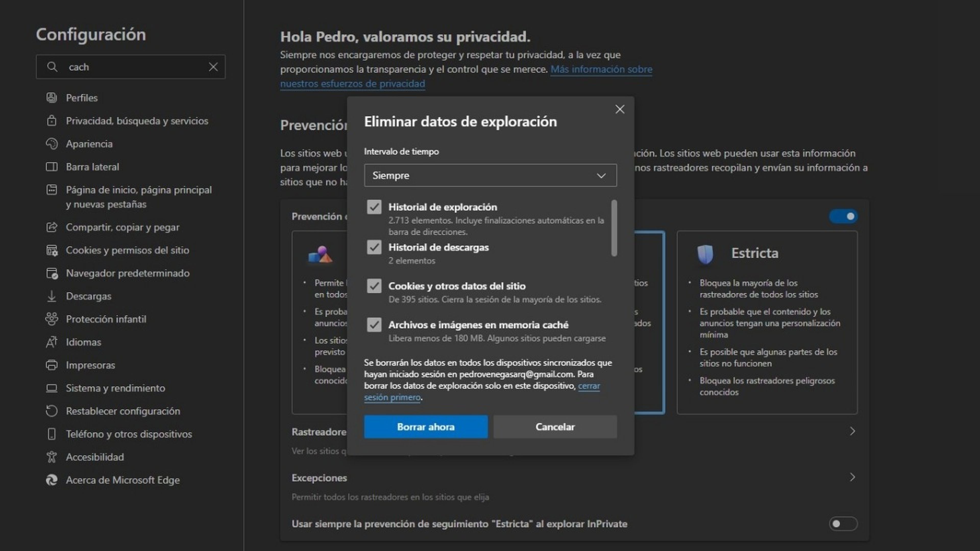Click the Perfiles sidebar icon
This screenshot has width=980, height=551.
click(52, 98)
